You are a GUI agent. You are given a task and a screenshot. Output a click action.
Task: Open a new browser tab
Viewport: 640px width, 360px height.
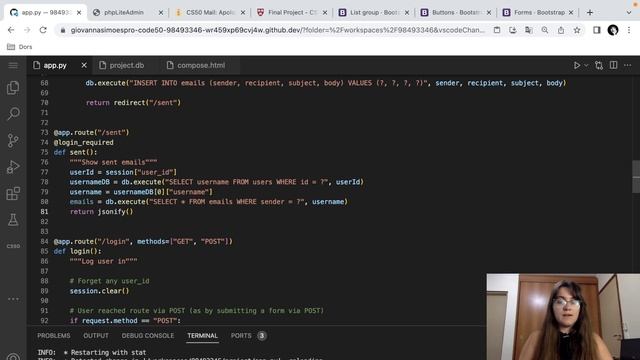(x=590, y=13)
